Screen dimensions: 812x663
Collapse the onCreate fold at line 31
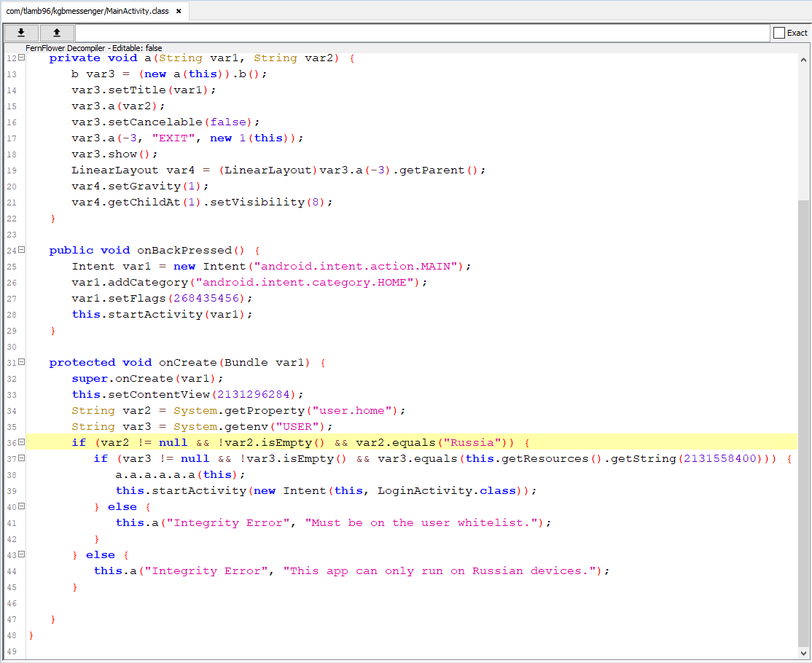tap(22, 362)
